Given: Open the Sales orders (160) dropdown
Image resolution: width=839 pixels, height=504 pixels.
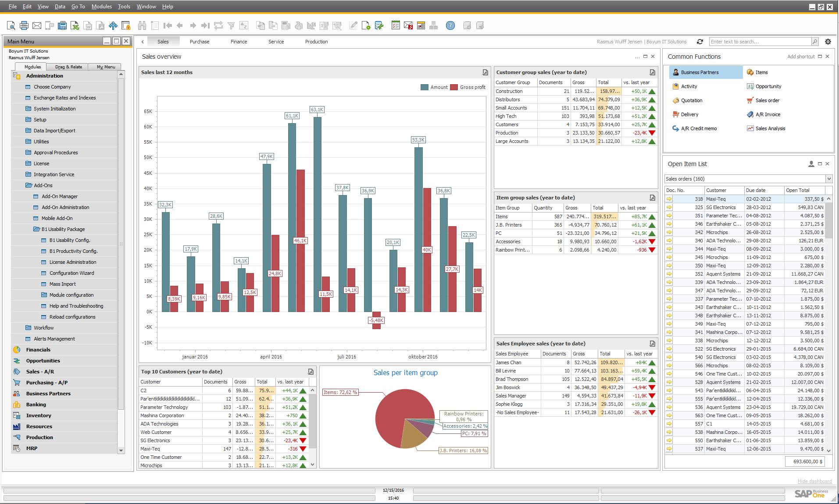Looking at the screenshot, I should coord(828,179).
